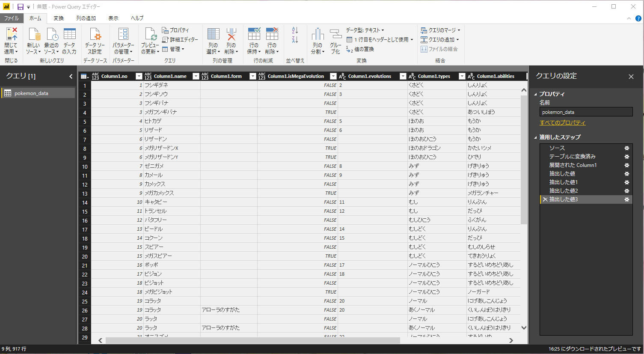This screenshot has height=354, width=644.
Task: Open Column1.name filter dropdown
Action: [196, 76]
